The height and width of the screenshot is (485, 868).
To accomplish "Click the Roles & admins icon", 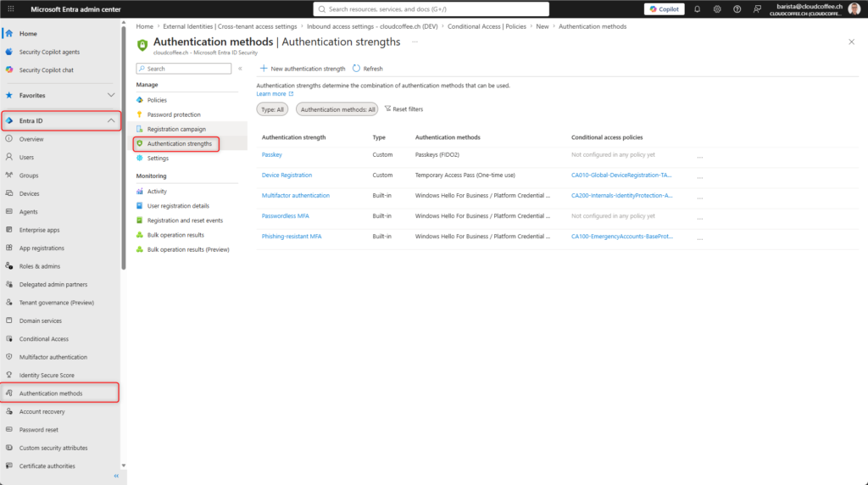I will 8,265.
